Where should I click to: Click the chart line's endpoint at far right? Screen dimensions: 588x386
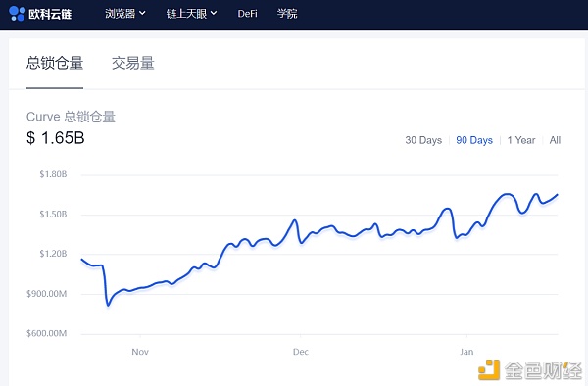[558, 195]
